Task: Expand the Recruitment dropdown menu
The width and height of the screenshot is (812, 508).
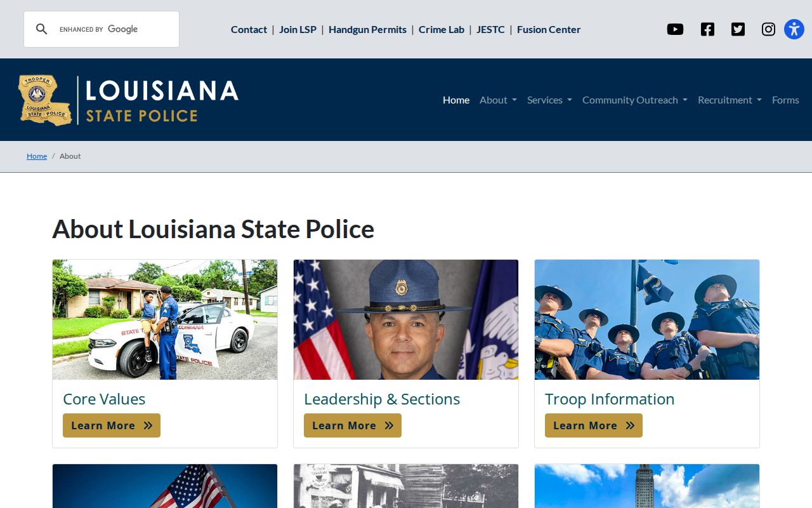Action: click(x=730, y=100)
